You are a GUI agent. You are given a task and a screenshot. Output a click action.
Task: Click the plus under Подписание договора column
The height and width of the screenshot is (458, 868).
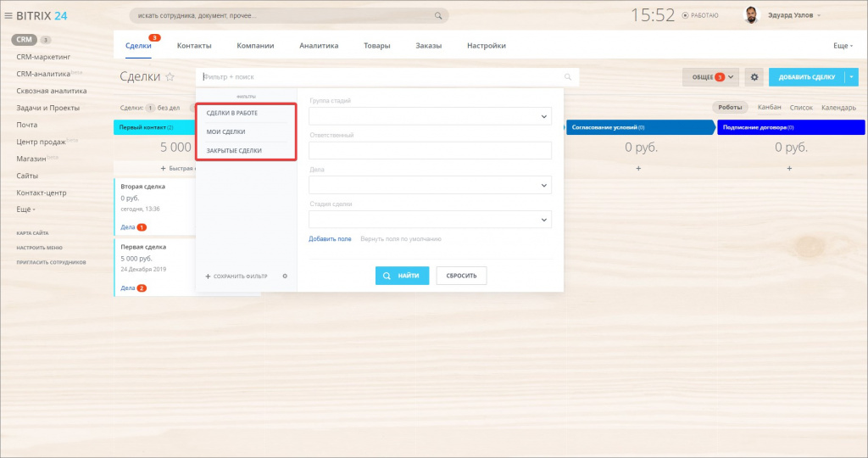pyautogui.click(x=789, y=169)
